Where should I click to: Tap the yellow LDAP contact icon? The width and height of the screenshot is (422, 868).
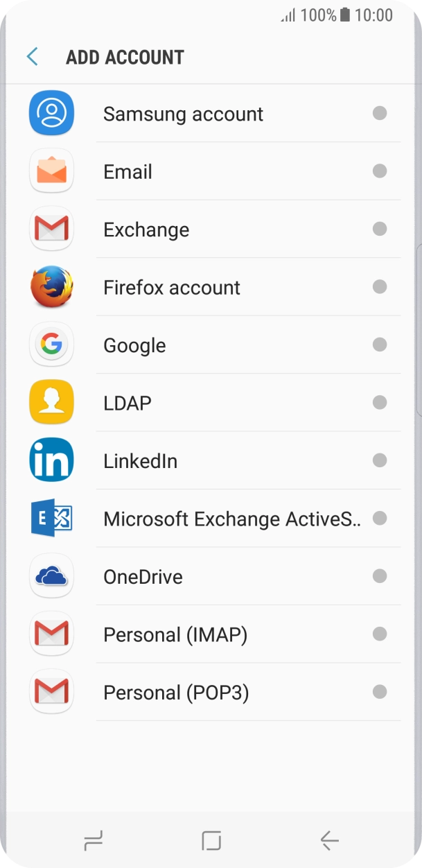pyautogui.click(x=51, y=403)
